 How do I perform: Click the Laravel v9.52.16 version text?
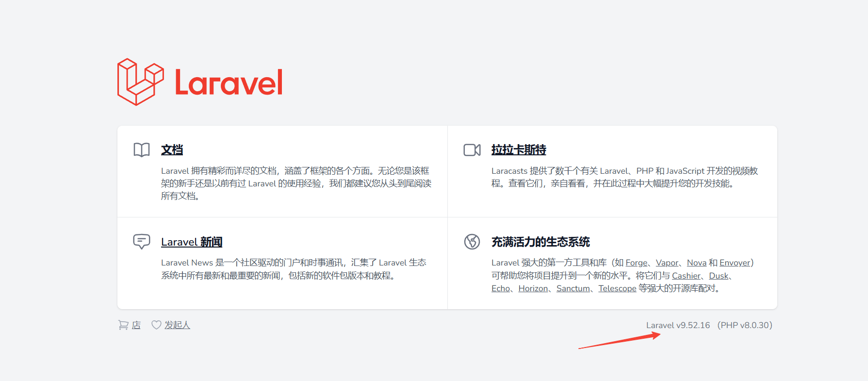pyautogui.click(x=678, y=325)
